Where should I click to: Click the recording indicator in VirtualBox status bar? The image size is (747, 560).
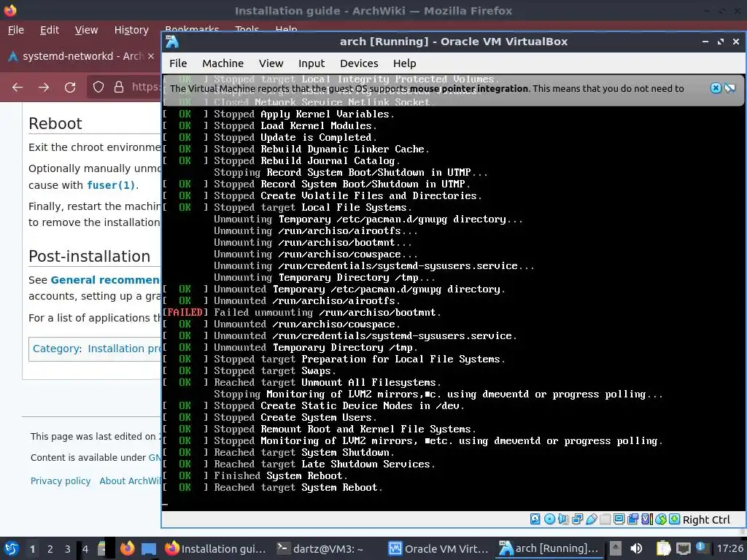[632, 519]
